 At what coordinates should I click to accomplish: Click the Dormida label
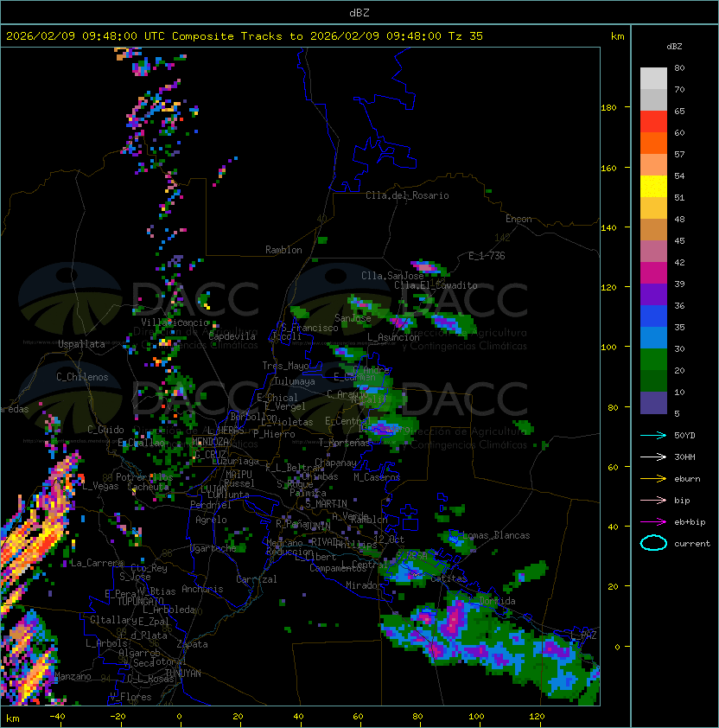coord(497,601)
